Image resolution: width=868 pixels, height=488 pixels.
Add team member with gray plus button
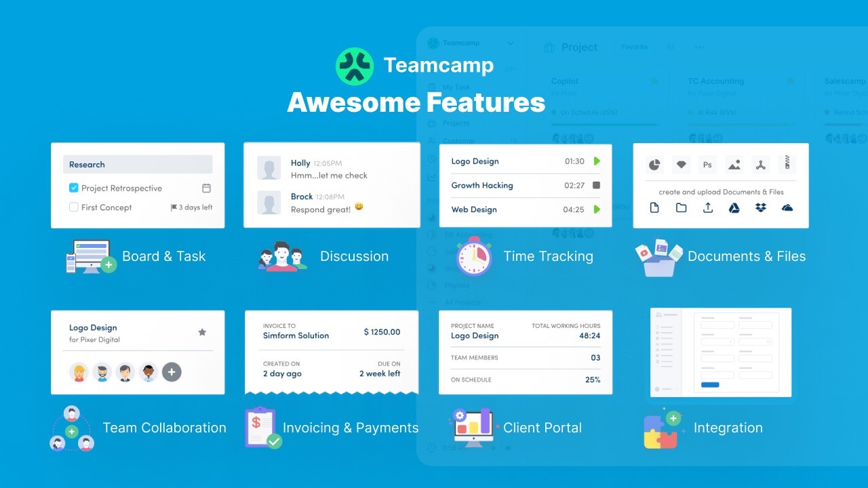(172, 372)
